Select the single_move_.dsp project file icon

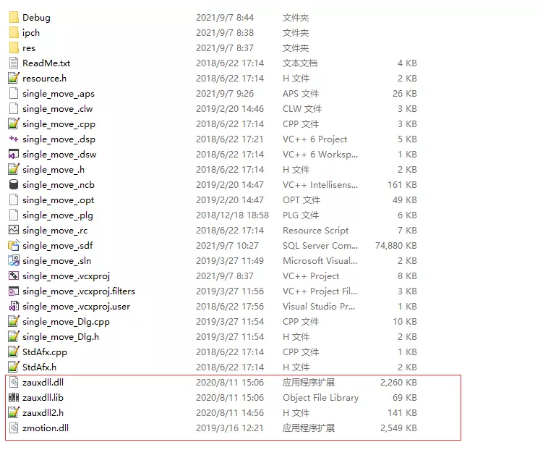point(13,139)
